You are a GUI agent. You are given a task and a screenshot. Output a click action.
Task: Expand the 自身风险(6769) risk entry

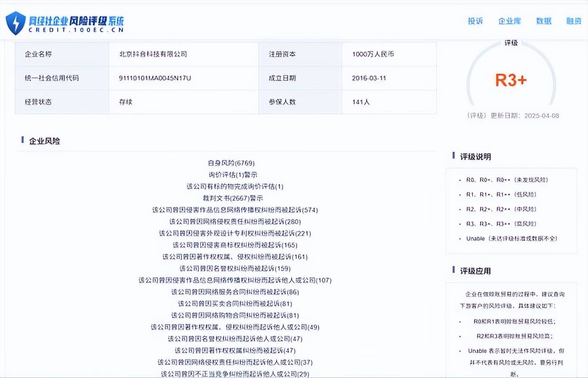click(231, 163)
